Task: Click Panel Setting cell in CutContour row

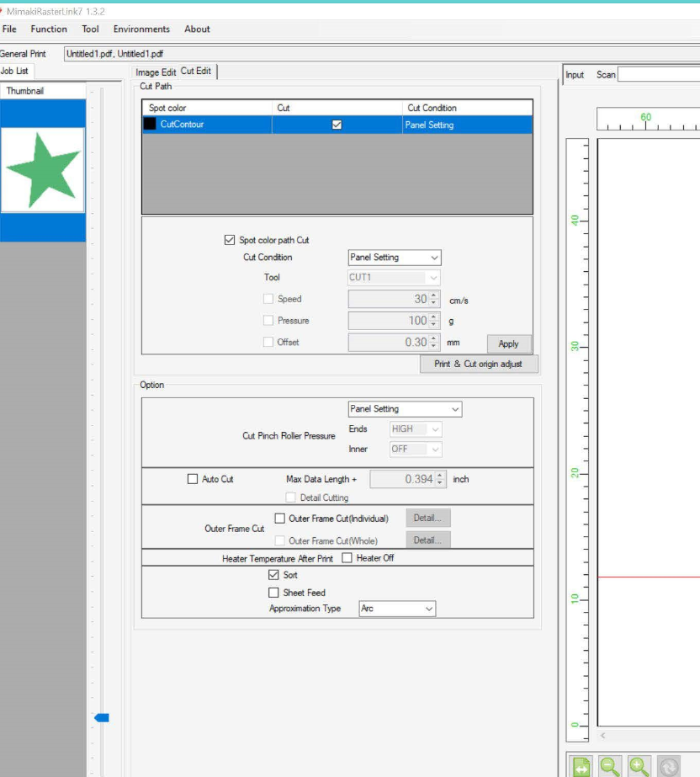Action: click(467, 125)
